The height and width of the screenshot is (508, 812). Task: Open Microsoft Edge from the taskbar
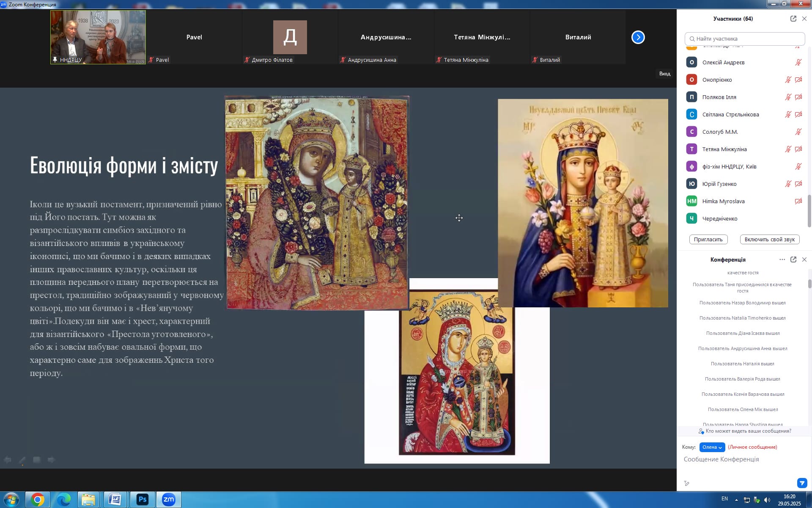click(x=63, y=500)
